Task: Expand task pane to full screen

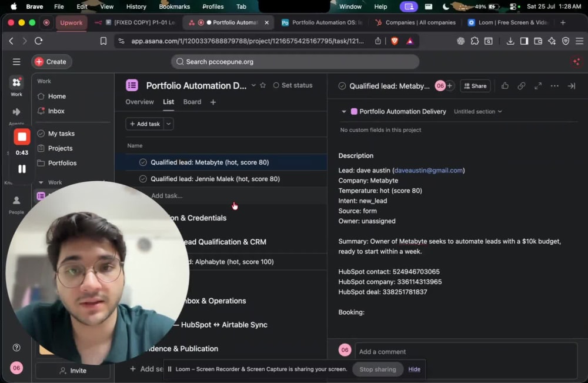Action: 538,86
